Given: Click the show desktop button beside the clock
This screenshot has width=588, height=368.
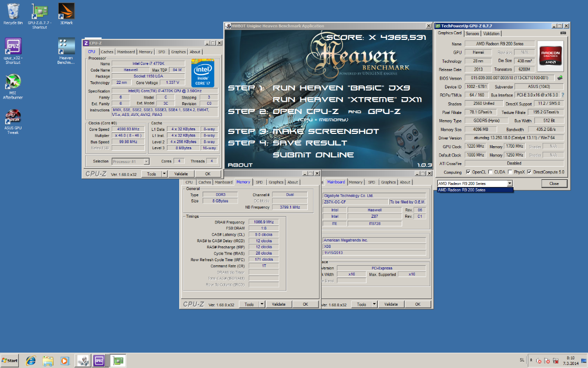Looking at the screenshot, I should click(584, 361).
